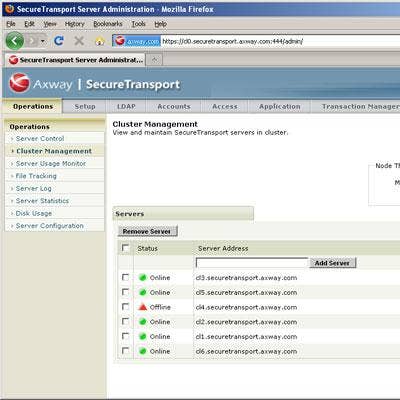Open the Help menu
The image size is (400, 400).
pos(160,24)
